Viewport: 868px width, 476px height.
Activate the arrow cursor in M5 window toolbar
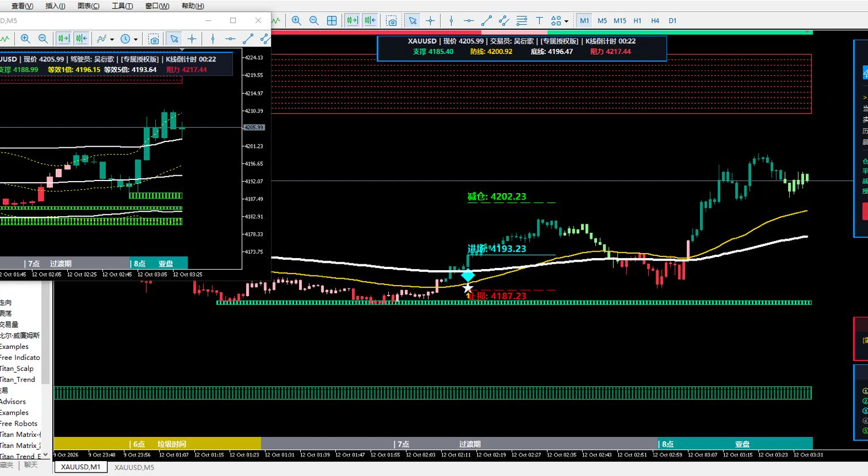174,39
